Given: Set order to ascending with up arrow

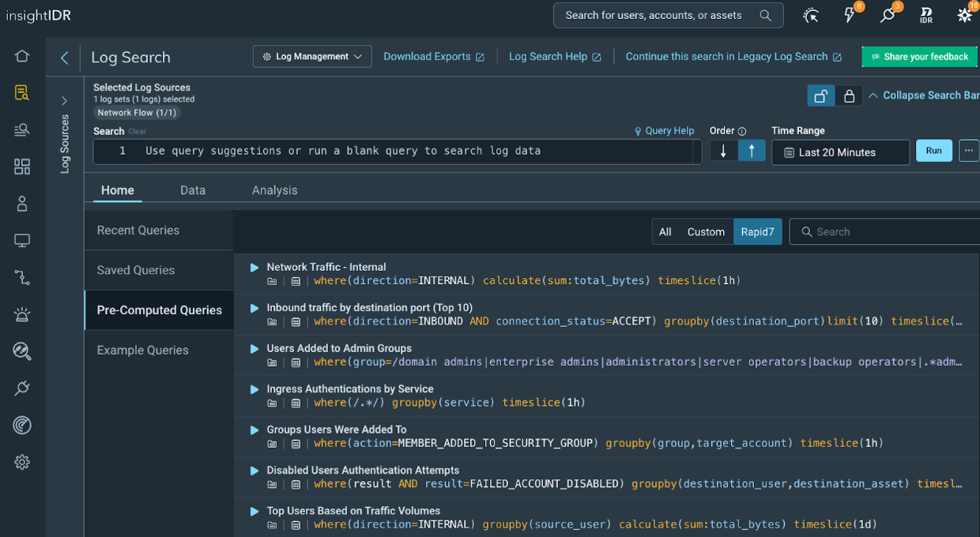Looking at the screenshot, I should point(752,151).
